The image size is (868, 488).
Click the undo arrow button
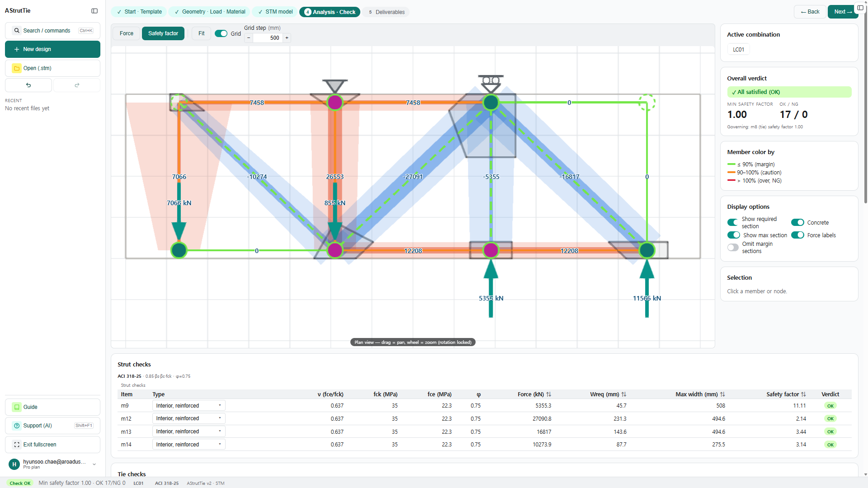[28, 85]
